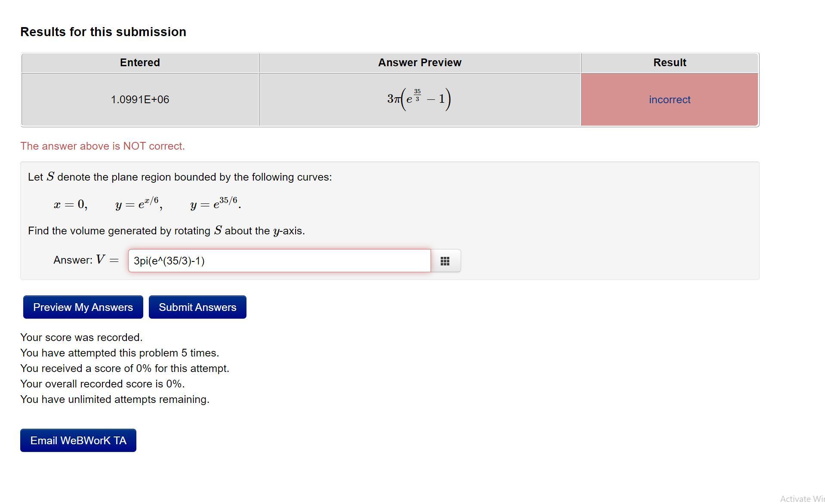
Task: Open Email WeBWorK TA
Action: 78,441
